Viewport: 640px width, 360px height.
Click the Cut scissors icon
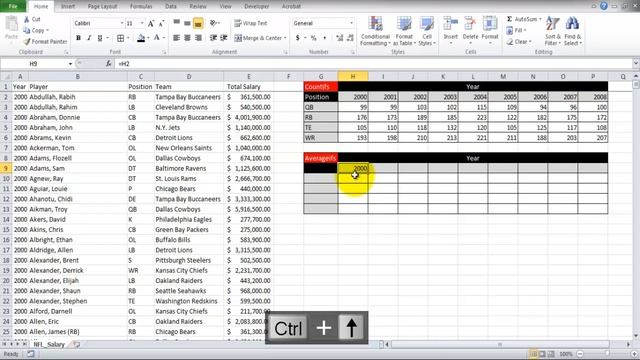click(x=27, y=19)
